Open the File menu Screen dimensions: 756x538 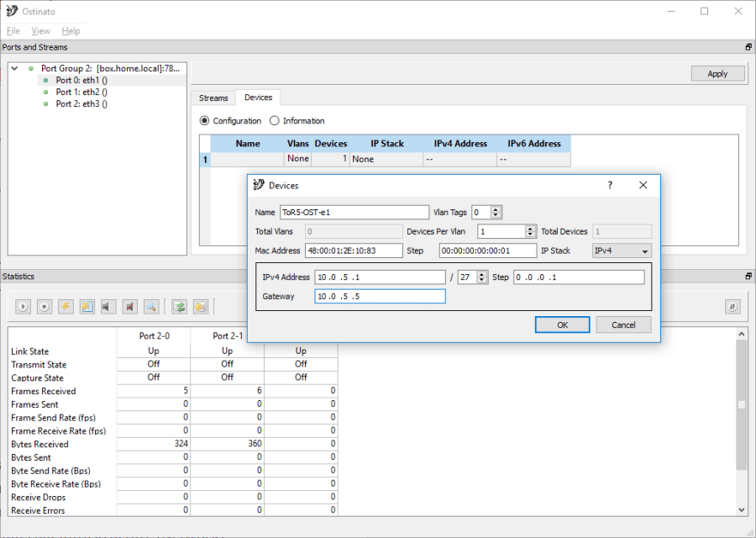pos(13,31)
